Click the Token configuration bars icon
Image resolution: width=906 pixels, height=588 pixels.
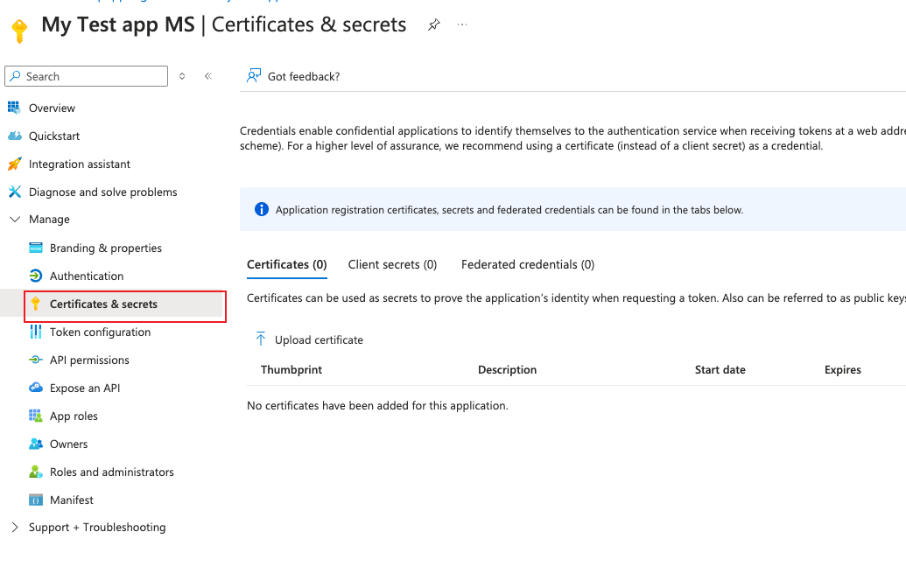[36, 332]
